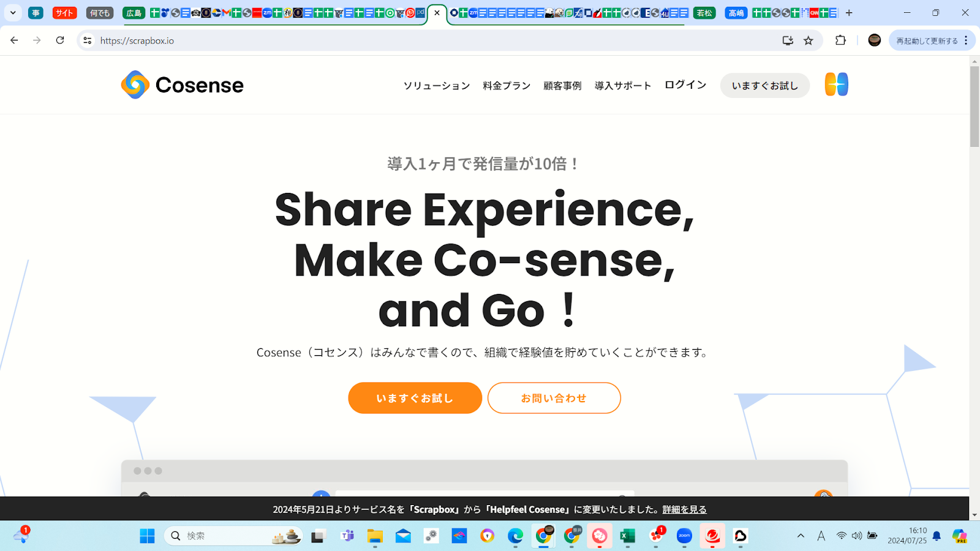Click the orange いますぐお試し hero button
The width and height of the screenshot is (980, 551).
click(415, 398)
